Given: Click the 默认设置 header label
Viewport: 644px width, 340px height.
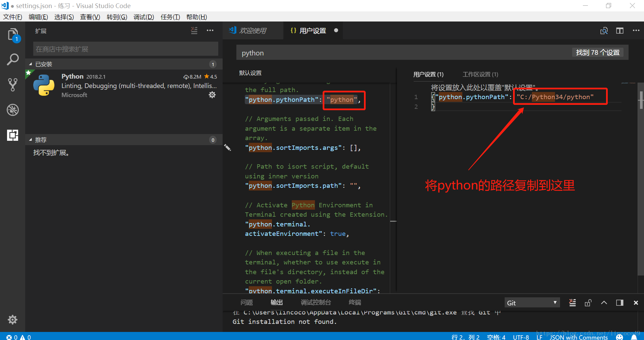Looking at the screenshot, I should point(250,73).
